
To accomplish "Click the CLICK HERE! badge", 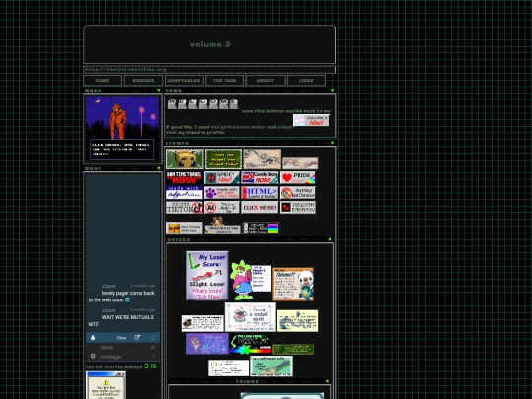I will coord(260,207).
